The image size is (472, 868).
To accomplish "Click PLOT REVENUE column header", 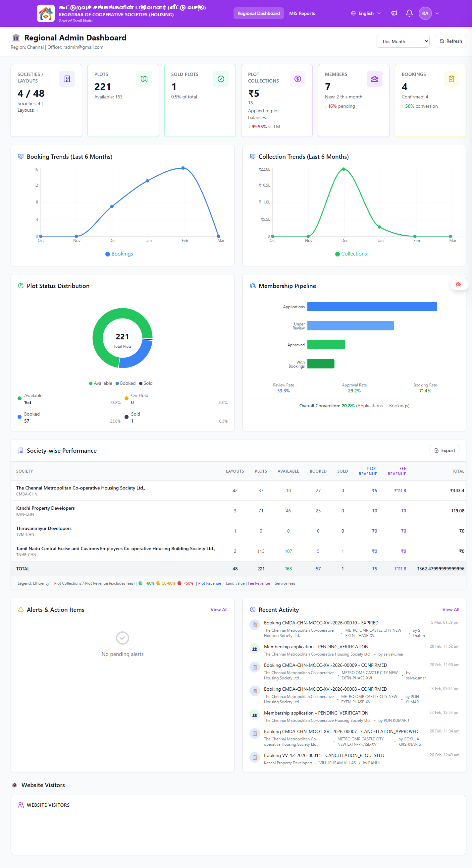I will coord(368,471).
